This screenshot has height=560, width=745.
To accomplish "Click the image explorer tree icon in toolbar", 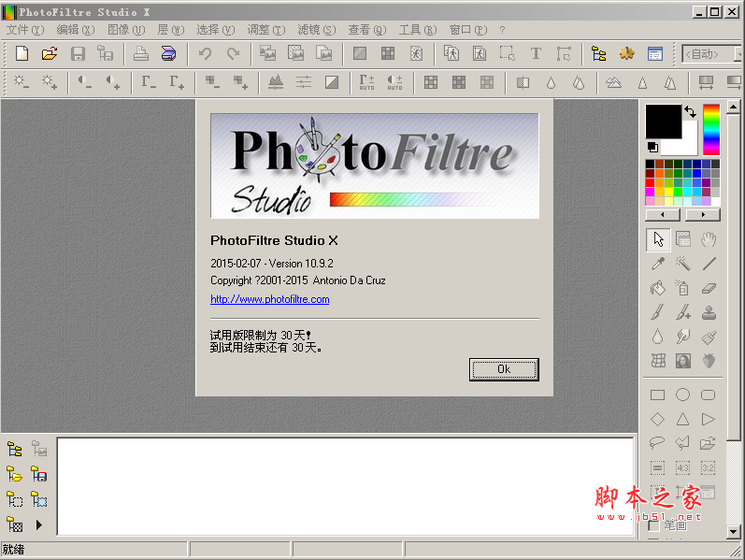I will [598, 53].
